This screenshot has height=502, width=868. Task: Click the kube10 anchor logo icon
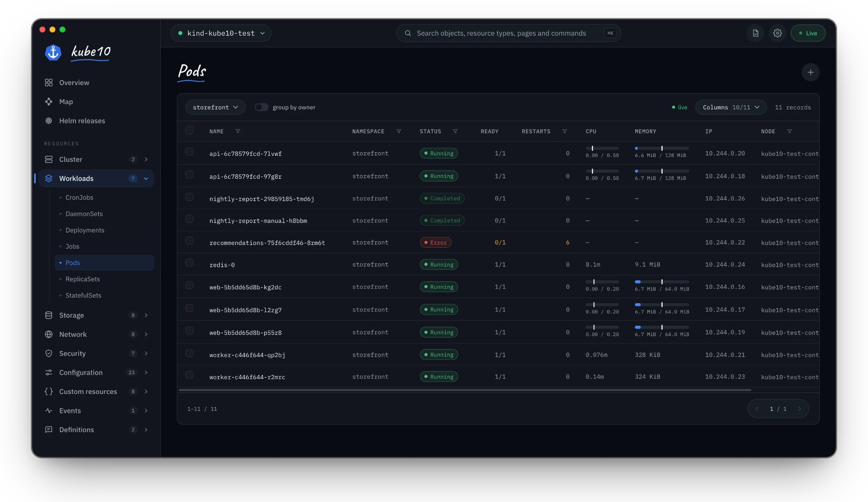(x=53, y=53)
